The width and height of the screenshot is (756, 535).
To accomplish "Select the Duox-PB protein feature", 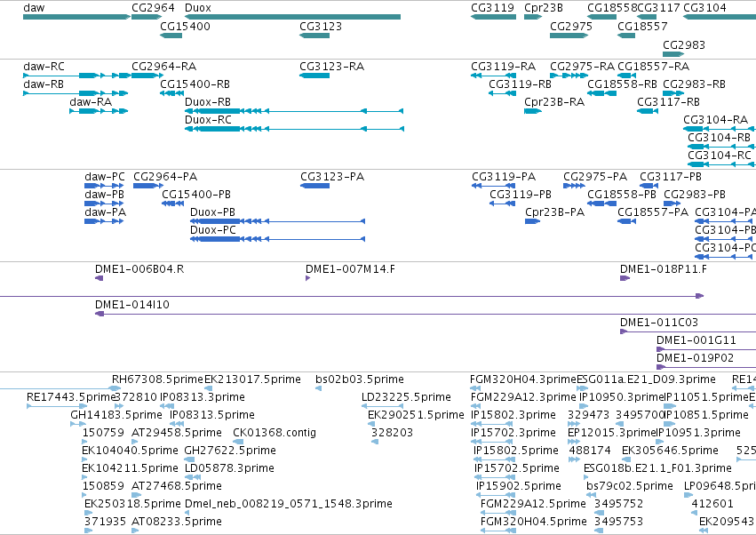I will (x=278, y=221).
